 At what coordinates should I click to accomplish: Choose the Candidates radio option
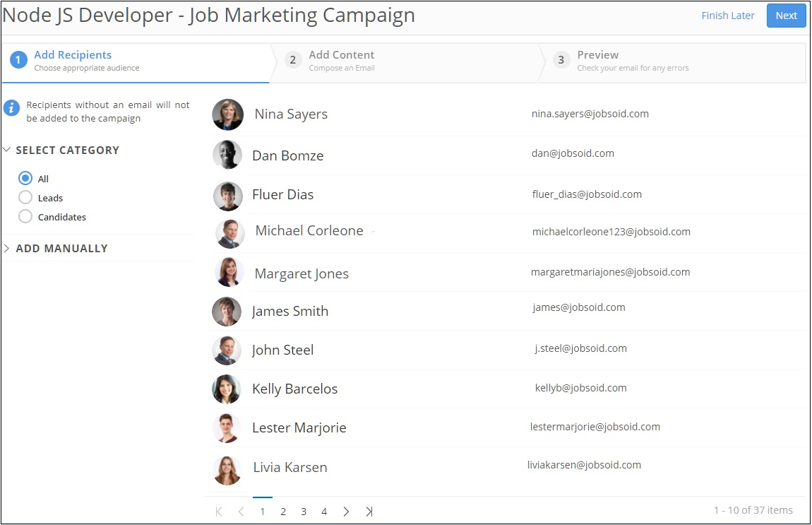[25, 217]
